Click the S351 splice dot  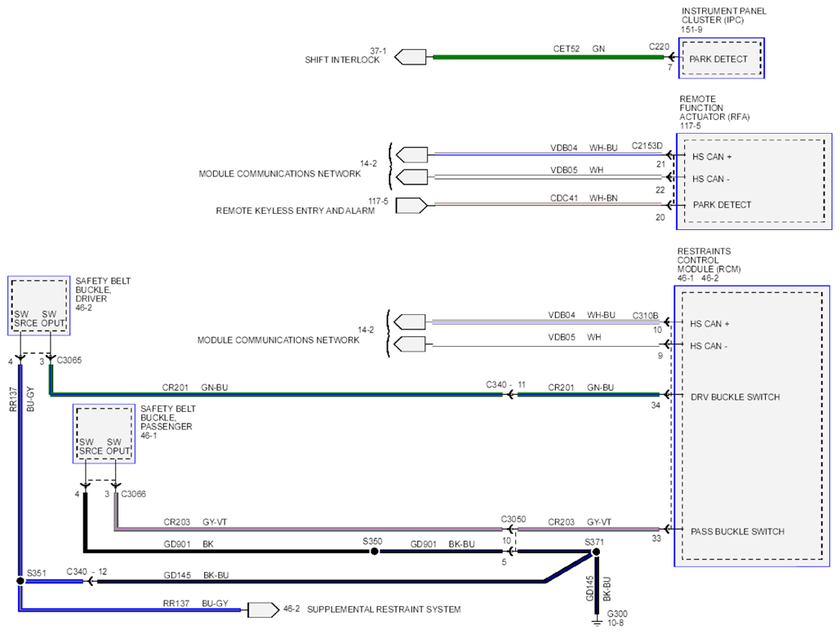(x=20, y=581)
